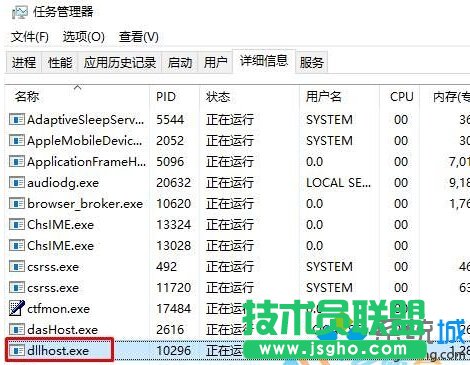Click the dllhost.exe process icon
This screenshot has width=470, height=365.
(x=17, y=350)
